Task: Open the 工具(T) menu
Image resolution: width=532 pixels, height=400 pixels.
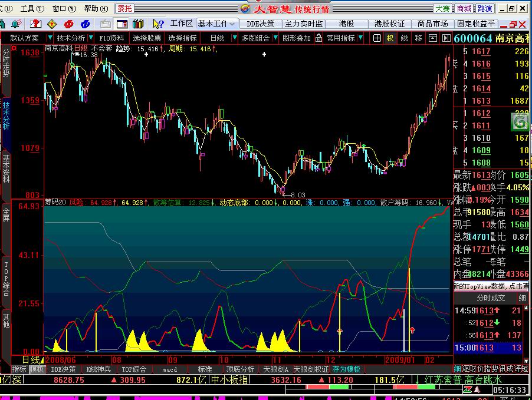Action: click(x=32, y=8)
